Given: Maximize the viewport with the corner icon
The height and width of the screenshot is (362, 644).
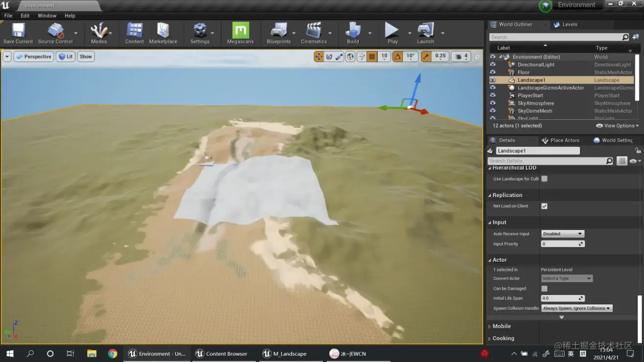Looking at the screenshot, I should tap(477, 57).
